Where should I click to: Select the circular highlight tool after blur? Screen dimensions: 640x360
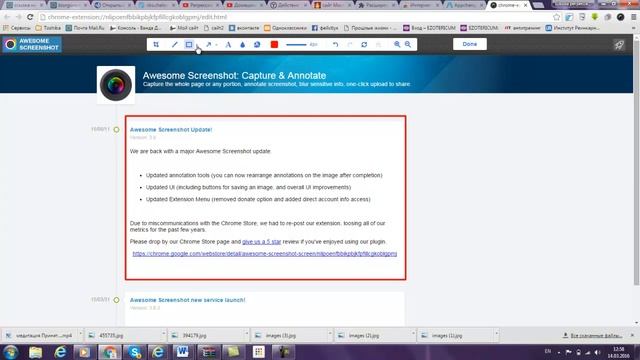257,44
